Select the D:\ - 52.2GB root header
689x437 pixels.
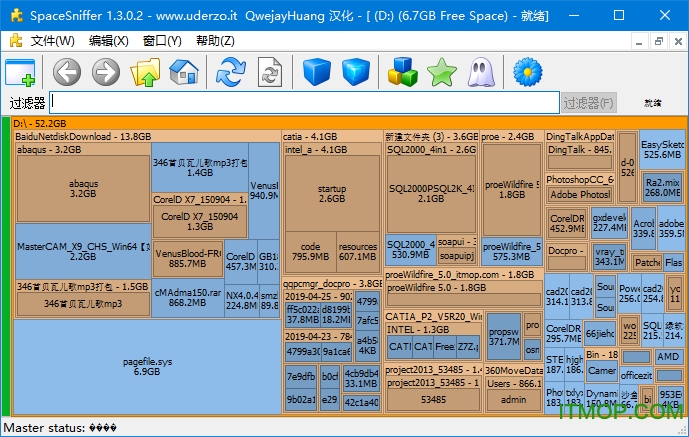(x=349, y=123)
